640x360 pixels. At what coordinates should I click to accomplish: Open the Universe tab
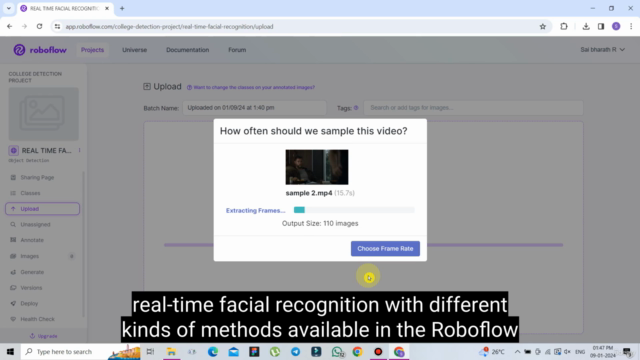134,50
